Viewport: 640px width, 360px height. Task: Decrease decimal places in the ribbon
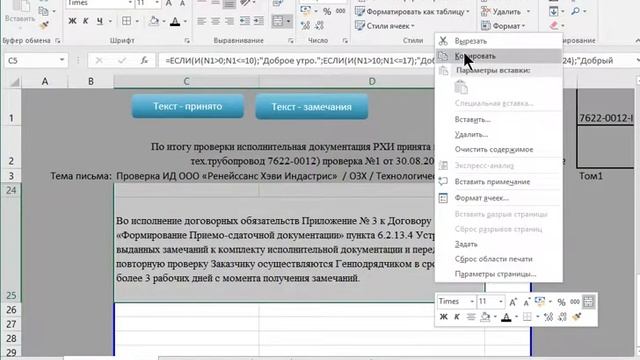pos(319,26)
